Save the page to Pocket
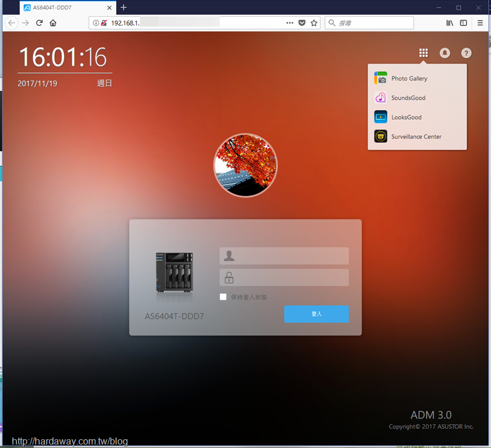This screenshot has height=448, width=491. (x=302, y=23)
